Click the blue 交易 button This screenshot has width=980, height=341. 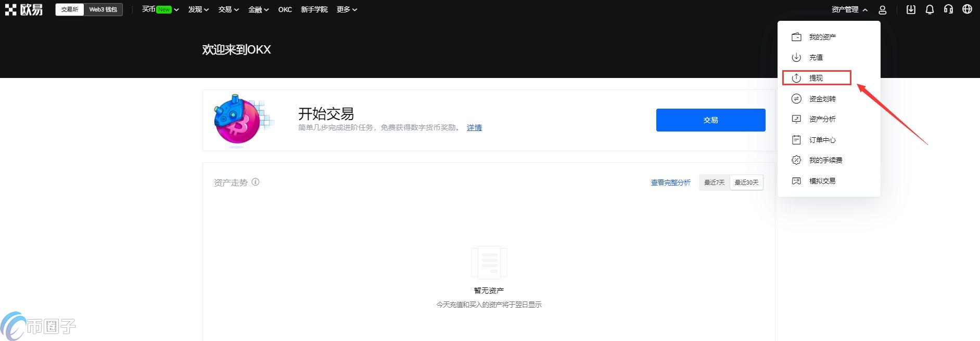click(710, 120)
